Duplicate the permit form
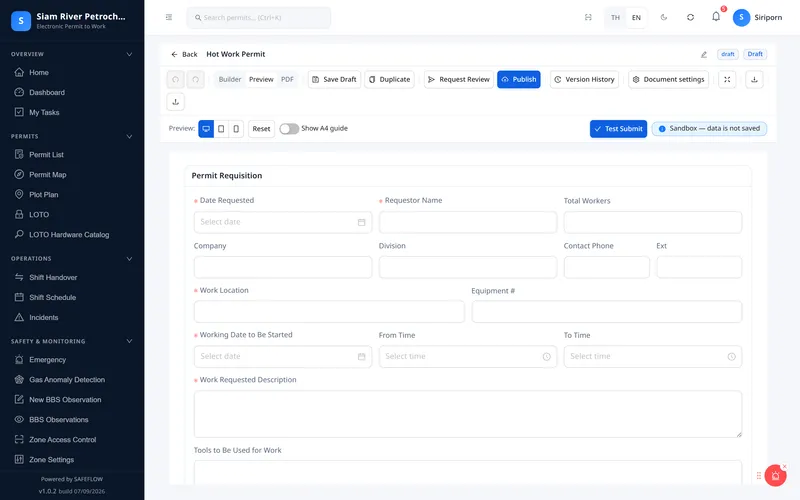 pos(389,80)
